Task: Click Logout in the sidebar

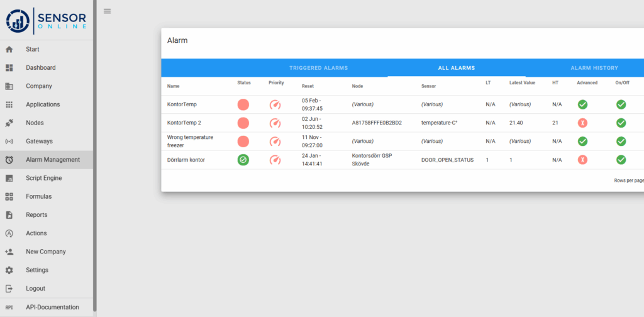Action: (35, 289)
